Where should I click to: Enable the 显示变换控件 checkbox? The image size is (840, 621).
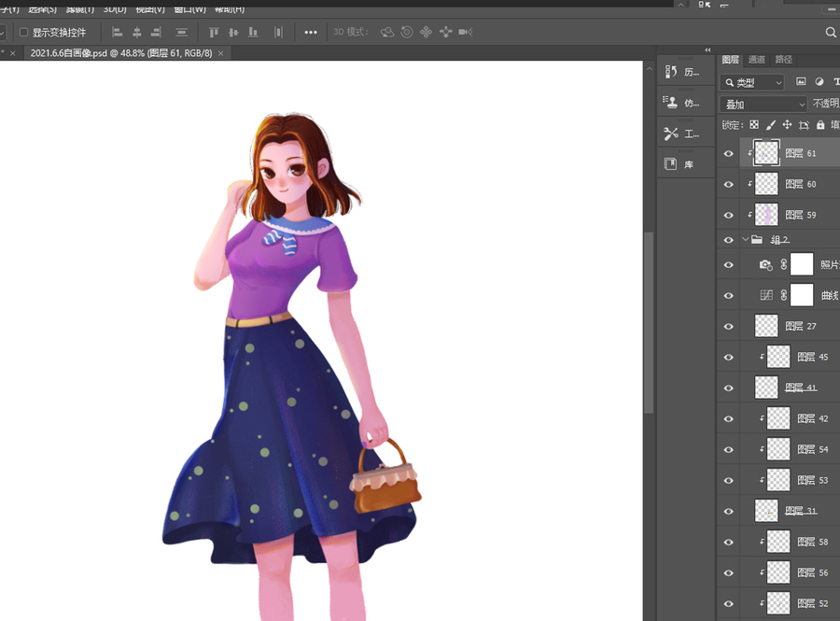(23, 32)
